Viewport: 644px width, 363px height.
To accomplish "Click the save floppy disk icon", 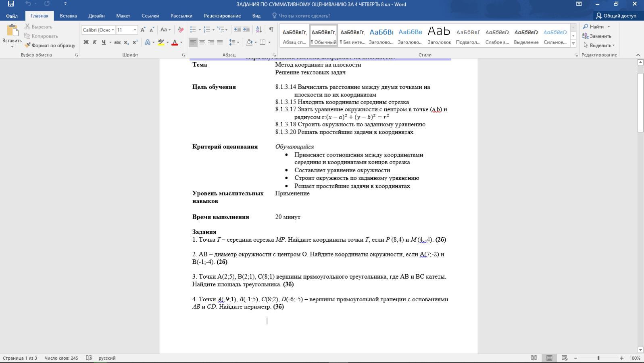I will click(x=11, y=4).
